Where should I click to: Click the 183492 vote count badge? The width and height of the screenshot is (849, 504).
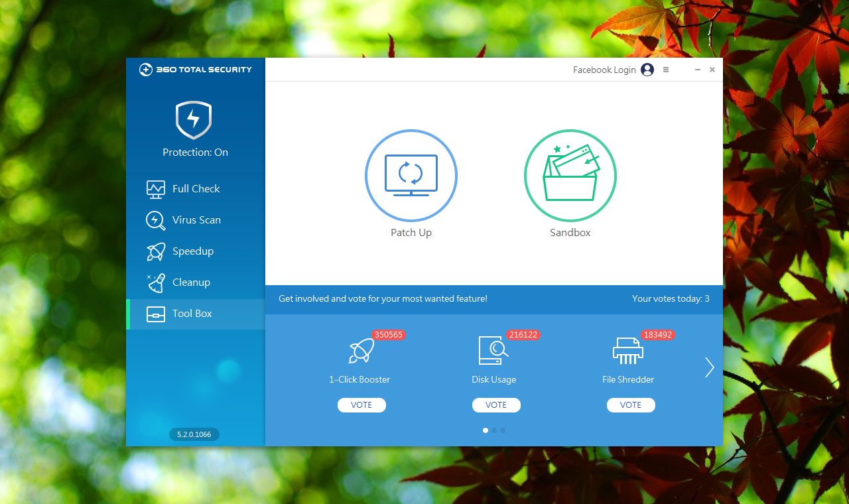pos(658,335)
